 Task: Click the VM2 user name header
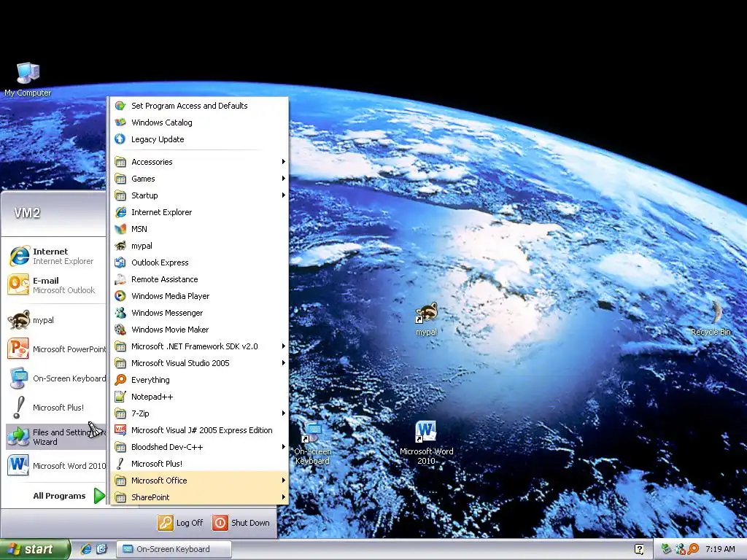(27, 213)
